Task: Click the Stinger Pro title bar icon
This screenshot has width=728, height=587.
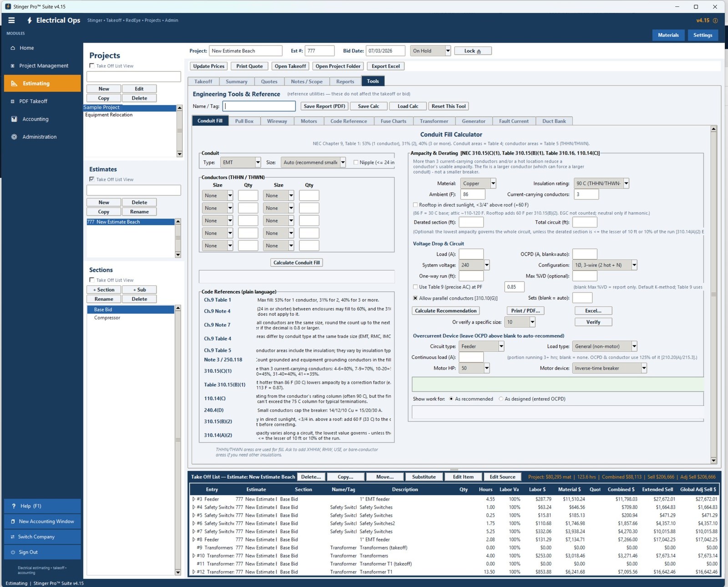Action: tap(8, 6)
